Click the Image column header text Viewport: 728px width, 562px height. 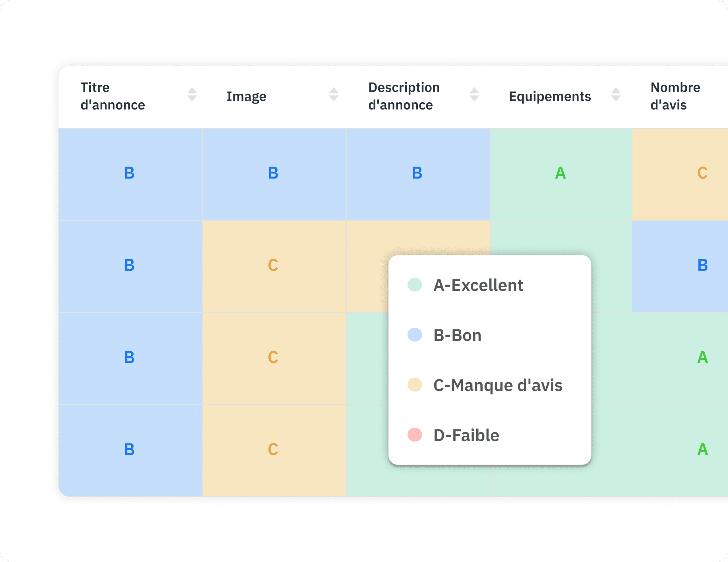[246, 96]
